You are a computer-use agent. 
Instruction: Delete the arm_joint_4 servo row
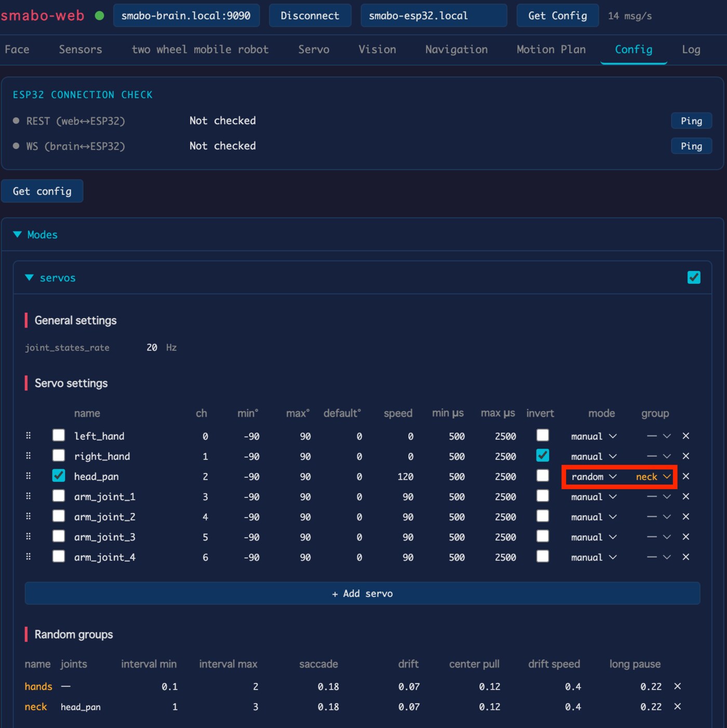(685, 557)
